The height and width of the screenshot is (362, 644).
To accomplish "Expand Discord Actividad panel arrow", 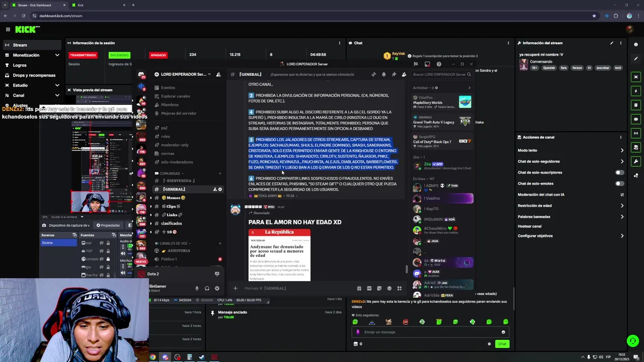I will tap(469, 88).
